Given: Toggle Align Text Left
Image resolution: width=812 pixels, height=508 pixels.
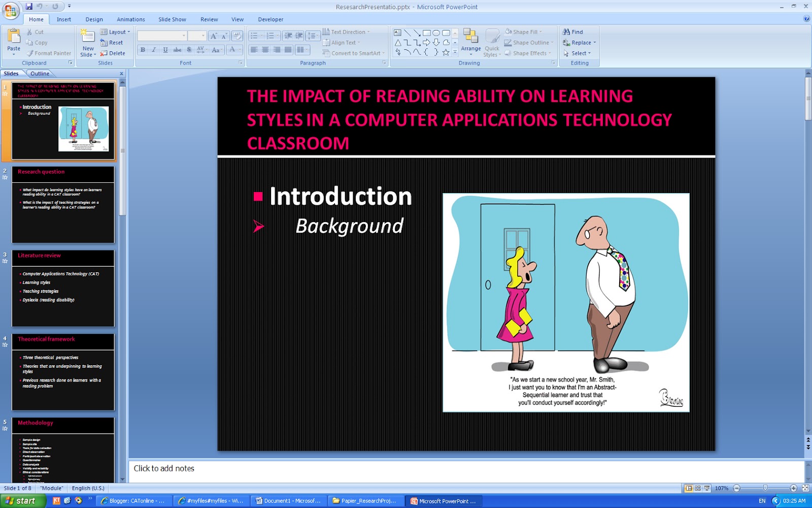Looking at the screenshot, I should [254, 50].
